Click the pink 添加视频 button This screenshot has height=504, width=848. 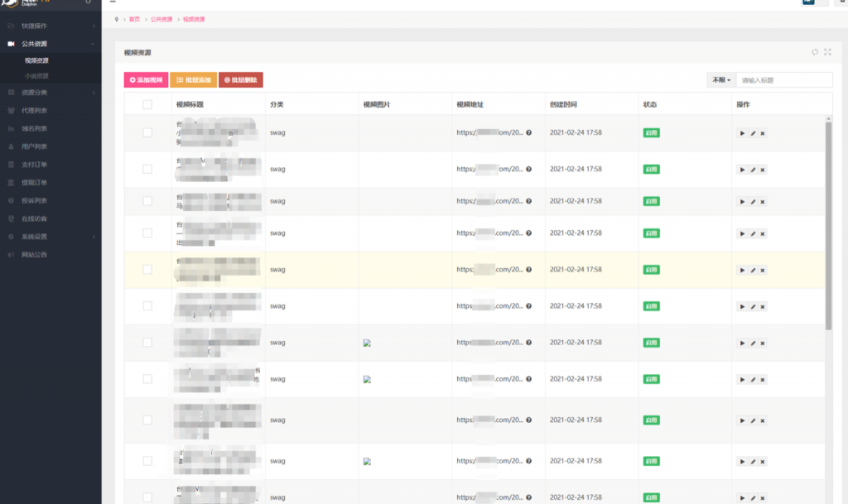click(x=146, y=80)
